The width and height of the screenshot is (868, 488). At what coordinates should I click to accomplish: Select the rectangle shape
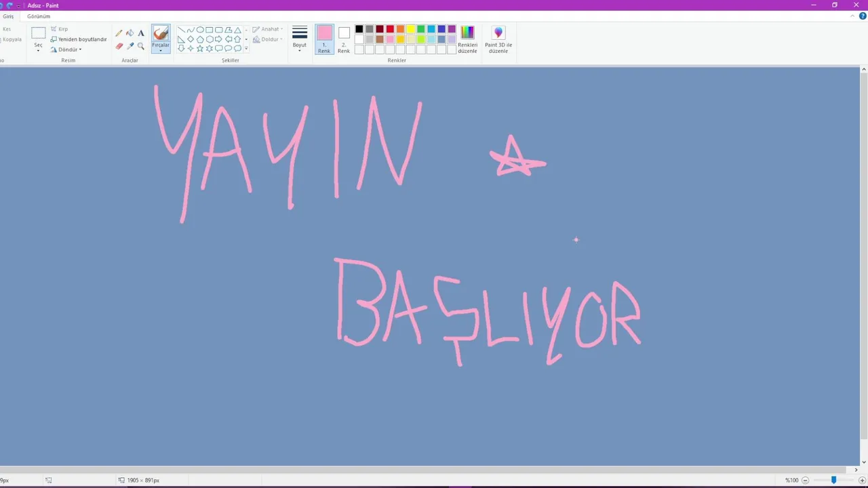click(x=210, y=30)
